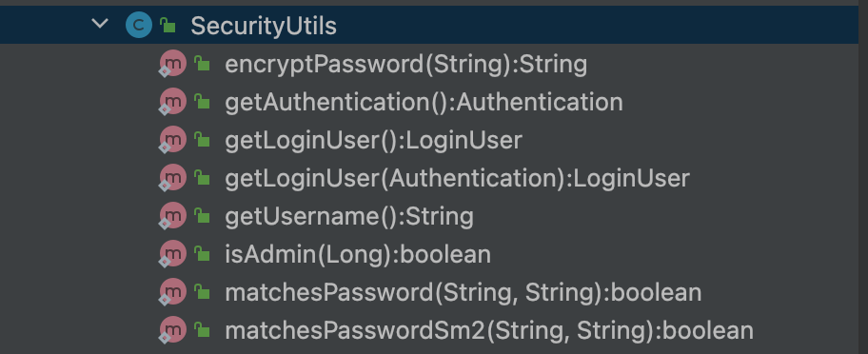Click the SecurityUtils class icon

point(138,25)
